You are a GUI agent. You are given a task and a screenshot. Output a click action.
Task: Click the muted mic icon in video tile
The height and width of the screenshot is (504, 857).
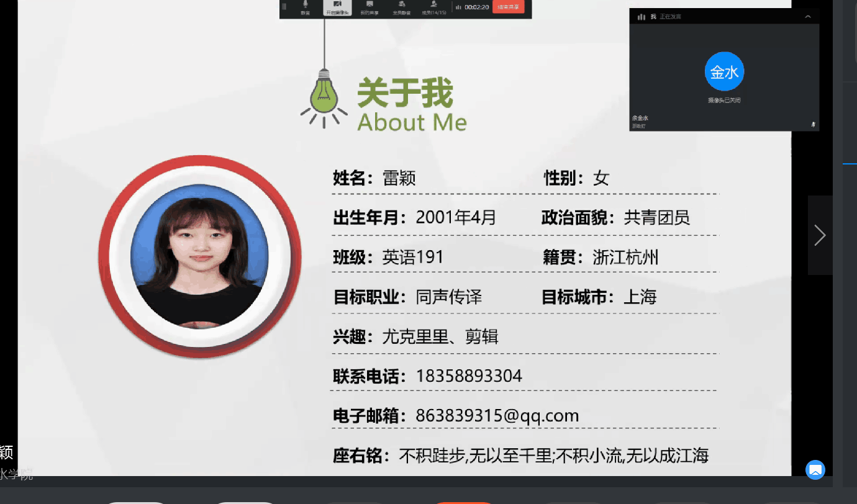click(x=813, y=125)
